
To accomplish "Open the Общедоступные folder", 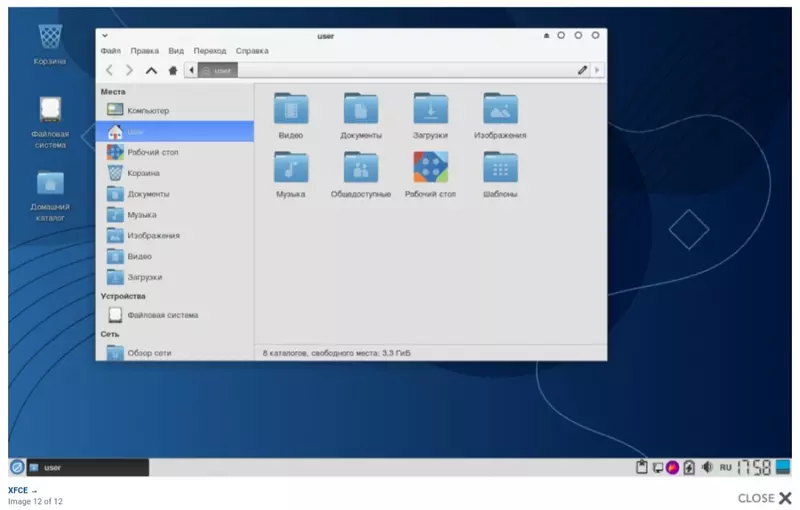I will 360,169.
